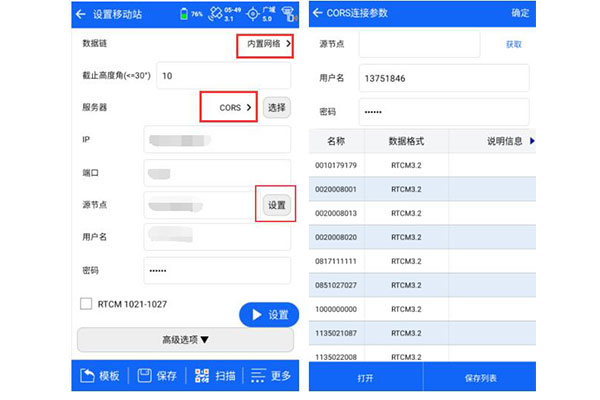
Task: Tap the 保存 save disk icon
Action: (156, 375)
